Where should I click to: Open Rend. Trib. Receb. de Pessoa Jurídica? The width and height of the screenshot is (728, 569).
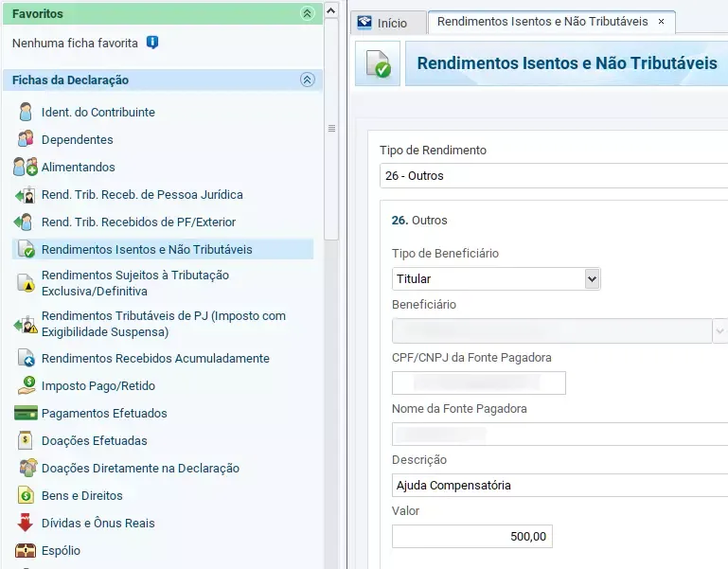pyautogui.click(x=142, y=194)
